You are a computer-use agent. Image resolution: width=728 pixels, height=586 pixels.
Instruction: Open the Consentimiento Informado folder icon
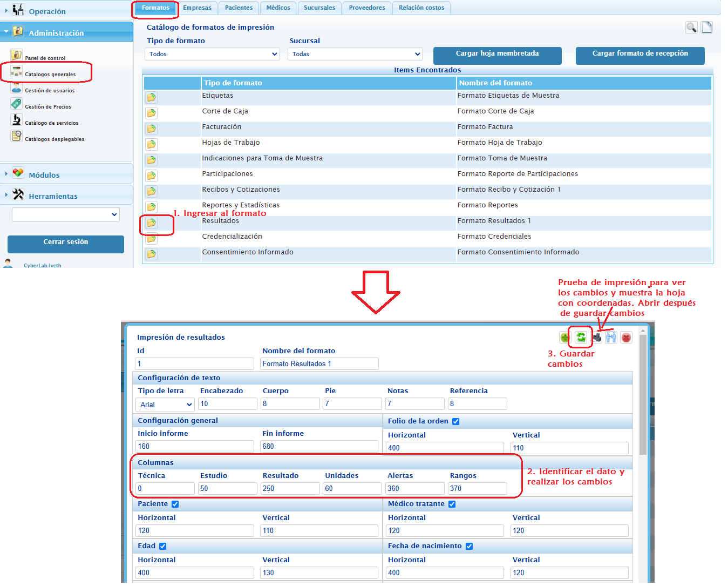(152, 254)
